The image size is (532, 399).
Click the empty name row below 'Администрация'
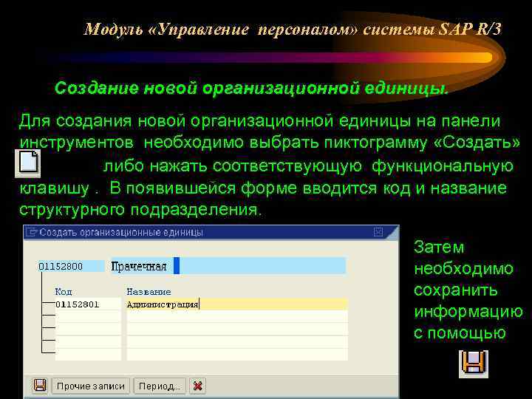237,317
